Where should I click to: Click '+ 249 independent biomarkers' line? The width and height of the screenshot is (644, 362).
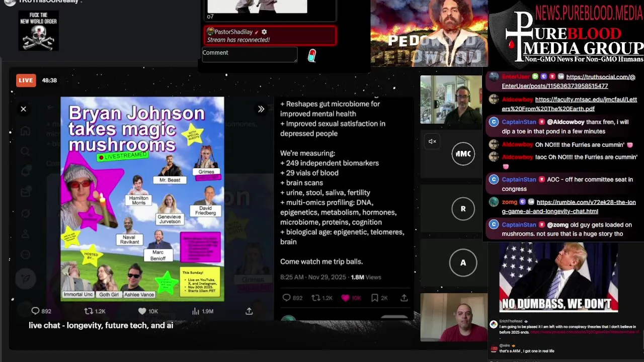click(330, 163)
